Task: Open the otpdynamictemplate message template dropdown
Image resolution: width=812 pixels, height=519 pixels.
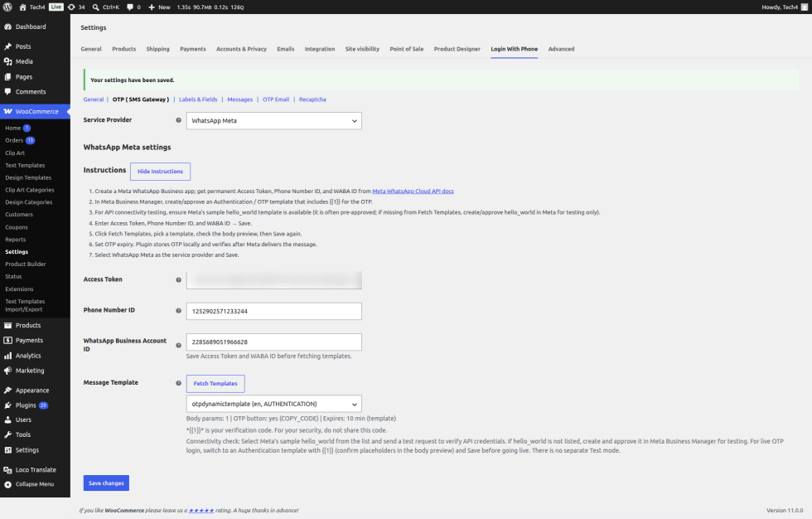Action: click(x=274, y=404)
